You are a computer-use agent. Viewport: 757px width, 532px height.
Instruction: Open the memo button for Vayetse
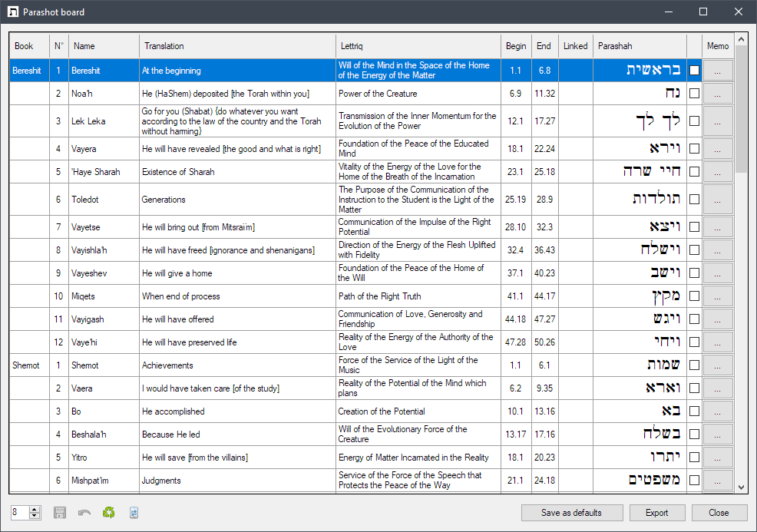717,227
